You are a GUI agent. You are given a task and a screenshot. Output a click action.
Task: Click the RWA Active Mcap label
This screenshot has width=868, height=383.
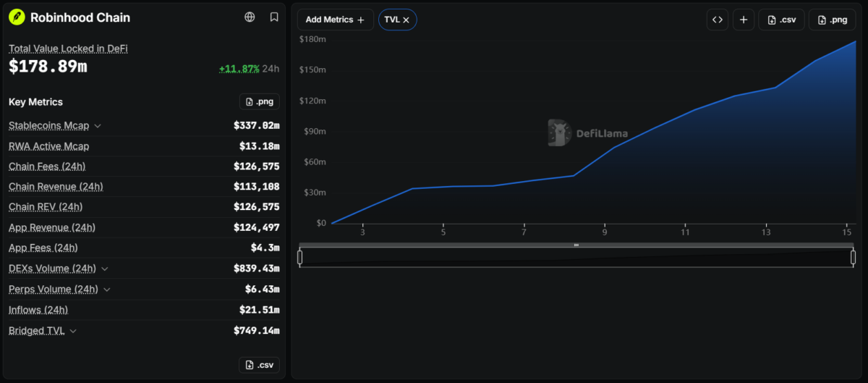[49, 146]
